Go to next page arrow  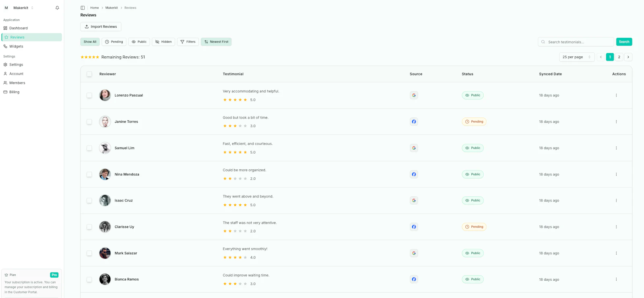click(628, 57)
